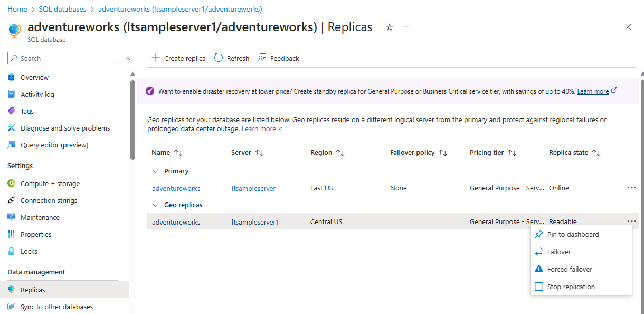The image size is (644, 314).
Task: Go to Home breadcrumb
Action: (17, 9)
